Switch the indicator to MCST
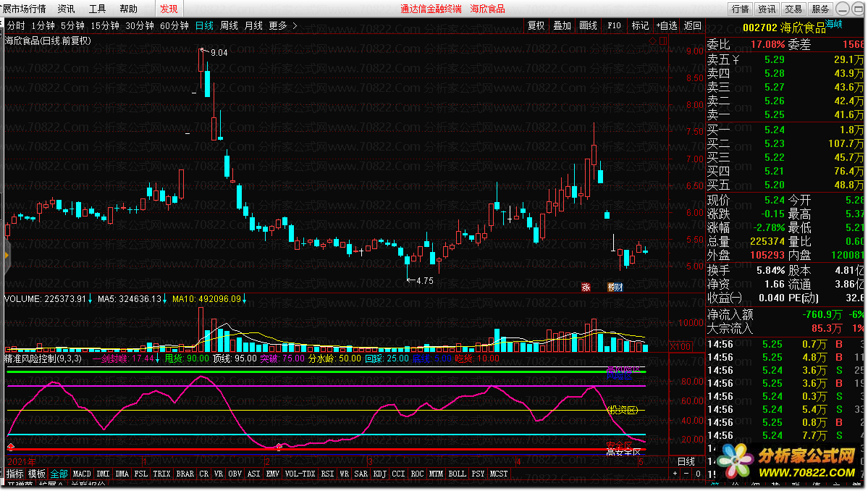 pyautogui.click(x=499, y=474)
